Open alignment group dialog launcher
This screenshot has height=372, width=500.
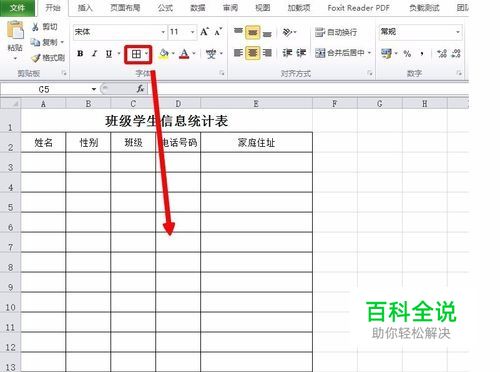(x=369, y=73)
